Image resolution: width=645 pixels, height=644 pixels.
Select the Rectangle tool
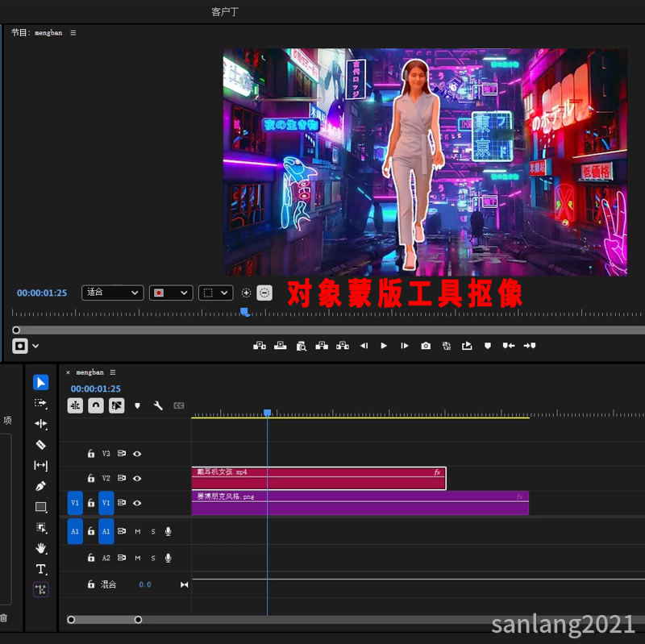[41, 507]
